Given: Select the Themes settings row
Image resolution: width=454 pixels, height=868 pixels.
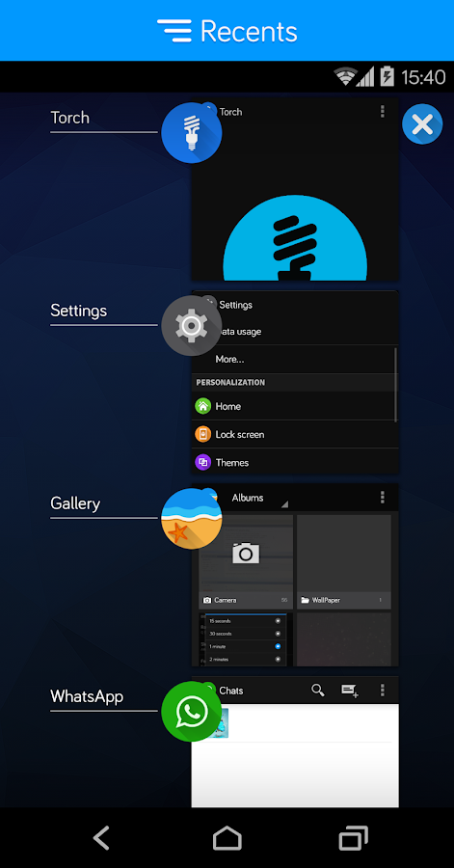Looking at the screenshot, I should (295, 462).
